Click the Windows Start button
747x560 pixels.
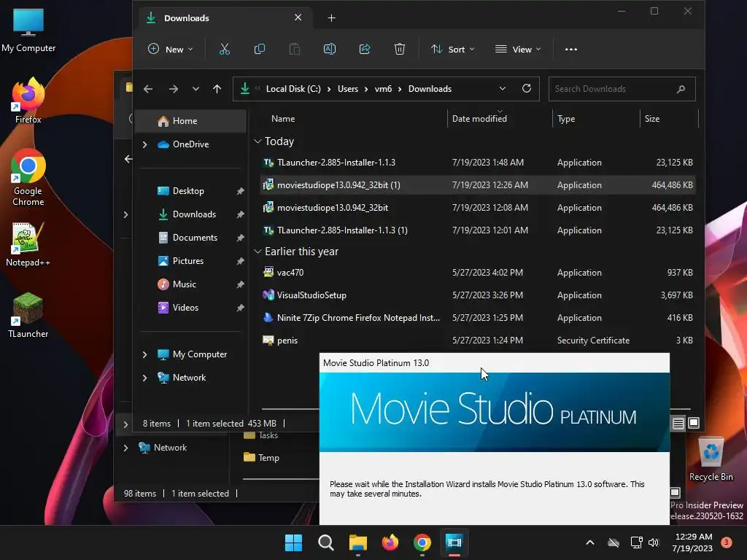point(293,542)
